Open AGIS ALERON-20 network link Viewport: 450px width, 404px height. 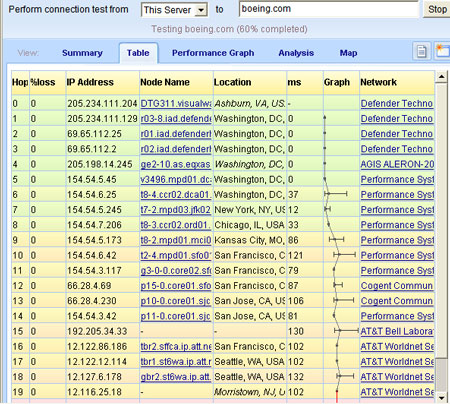point(397,164)
